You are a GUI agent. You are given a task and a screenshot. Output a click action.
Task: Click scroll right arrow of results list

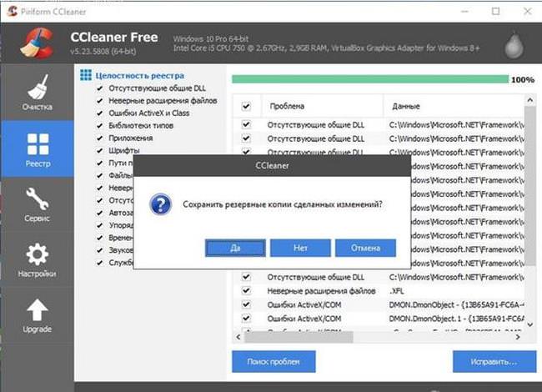518,336
